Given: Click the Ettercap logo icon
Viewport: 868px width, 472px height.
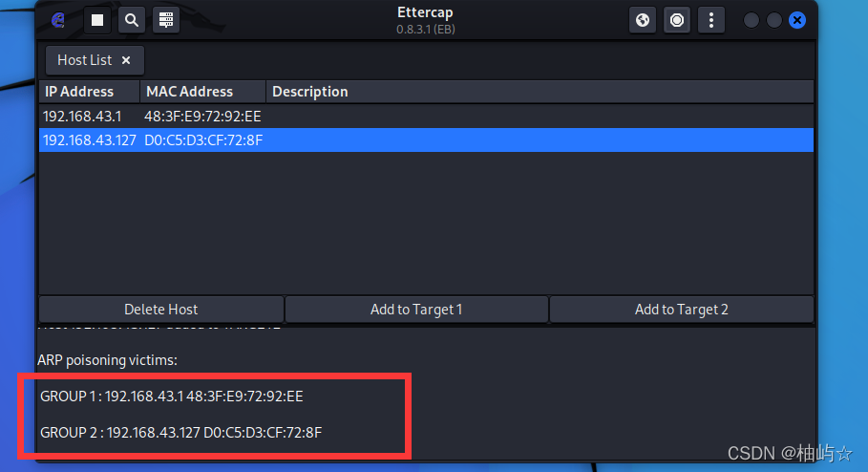Looking at the screenshot, I should pos(58,20).
